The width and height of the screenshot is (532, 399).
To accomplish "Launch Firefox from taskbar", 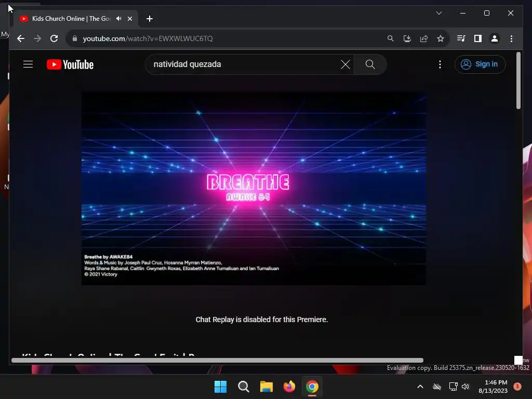I will tap(289, 387).
